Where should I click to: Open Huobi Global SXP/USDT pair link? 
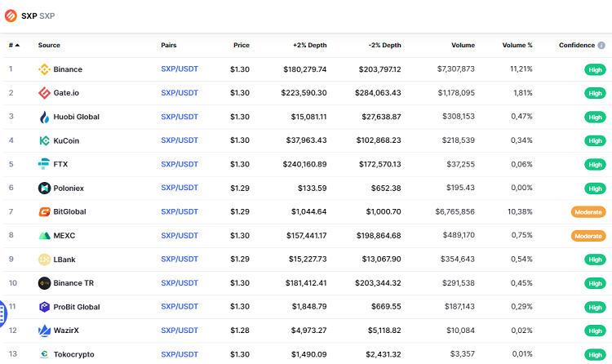tap(180, 117)
